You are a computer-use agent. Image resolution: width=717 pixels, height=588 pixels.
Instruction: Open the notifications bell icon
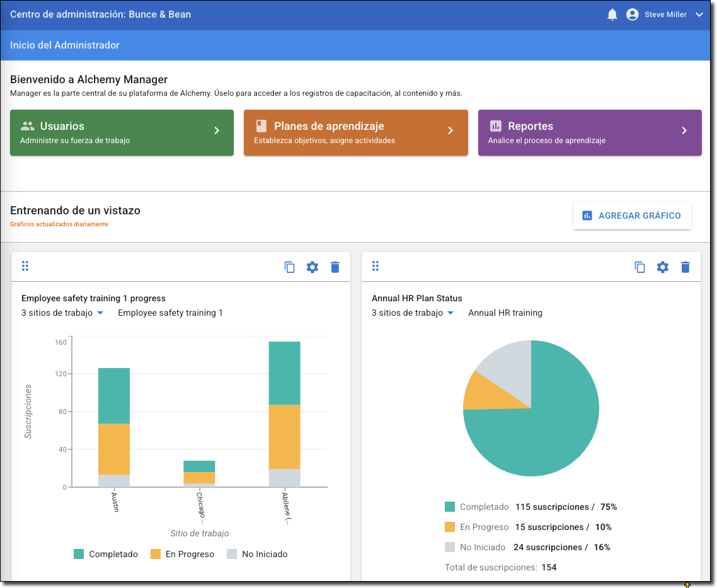(612, 14)
